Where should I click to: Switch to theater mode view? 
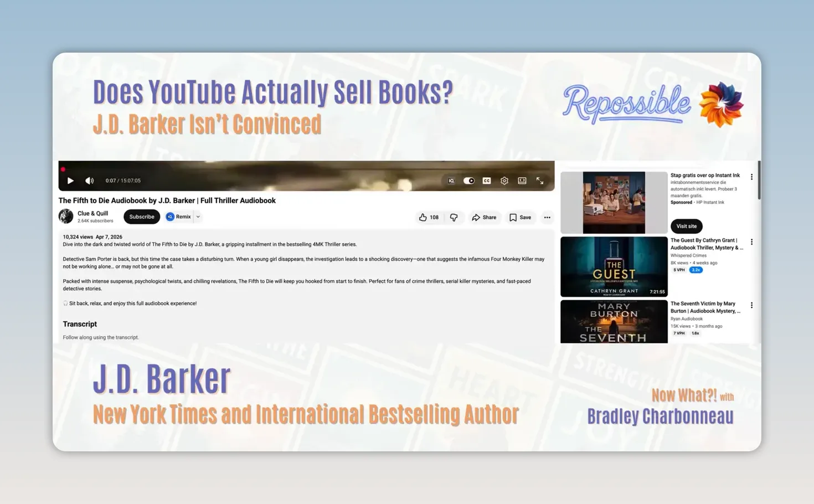pos(522,181)
